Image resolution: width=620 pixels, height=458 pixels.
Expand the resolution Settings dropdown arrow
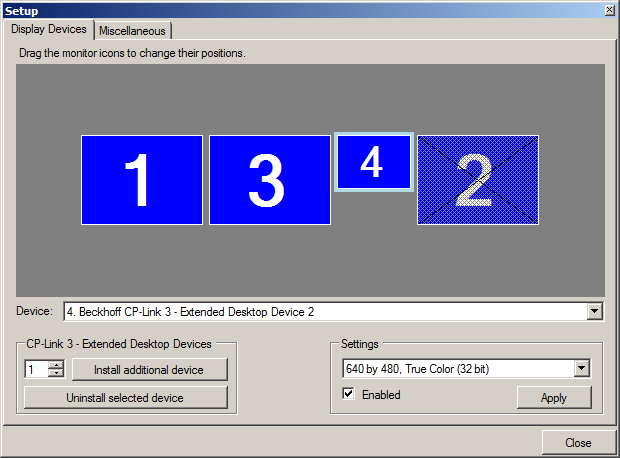[581, 369]
